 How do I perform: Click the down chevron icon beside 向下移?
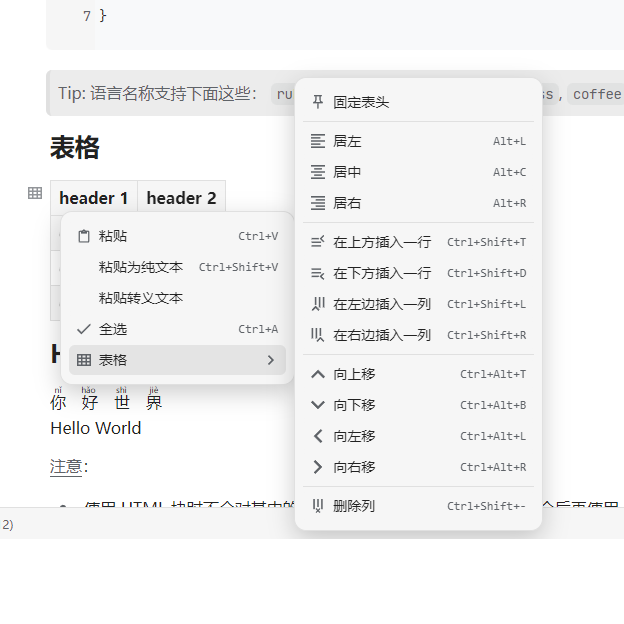click(318, 405)
